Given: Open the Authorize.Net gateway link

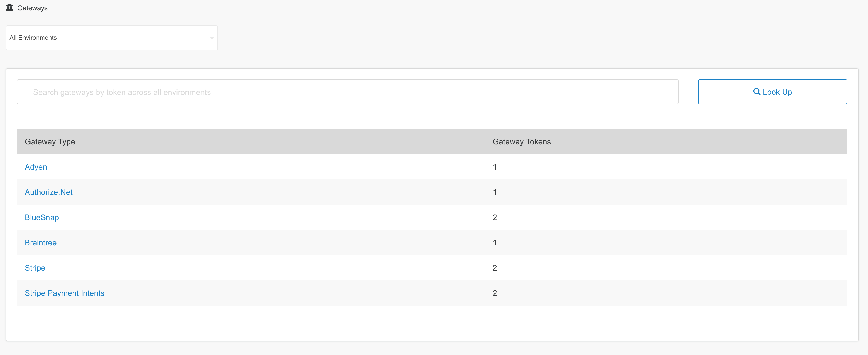Looking at the screenshot, I should (x=48, y=192).
